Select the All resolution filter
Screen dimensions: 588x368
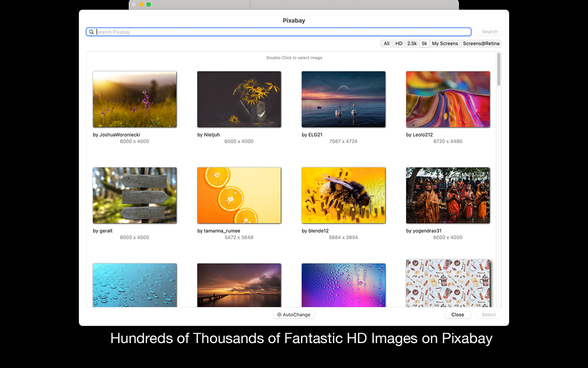point(387,44)
